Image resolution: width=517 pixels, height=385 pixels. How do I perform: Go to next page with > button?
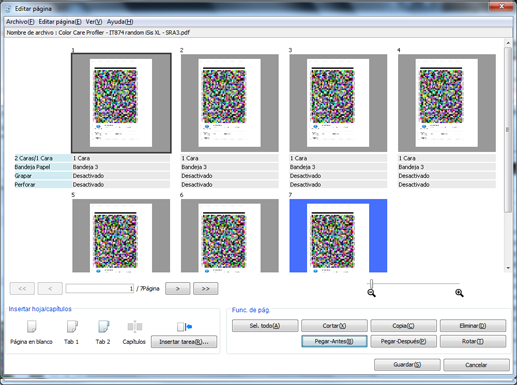pos(178,289)
